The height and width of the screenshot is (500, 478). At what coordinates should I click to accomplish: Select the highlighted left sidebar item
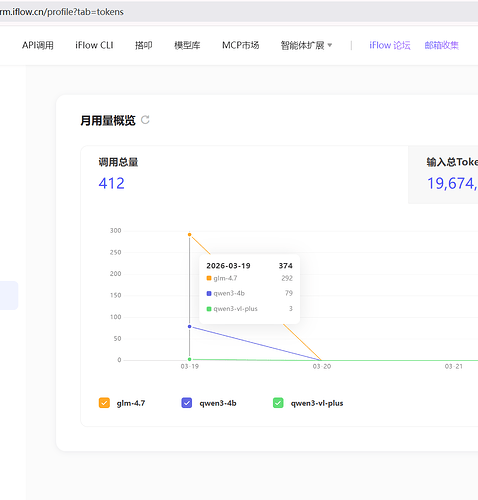9,295
